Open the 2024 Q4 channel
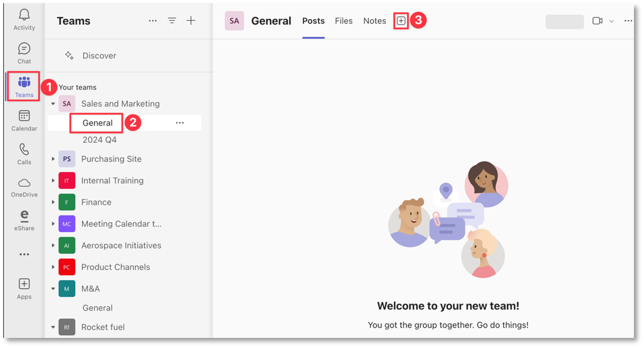 click(100, 140)
